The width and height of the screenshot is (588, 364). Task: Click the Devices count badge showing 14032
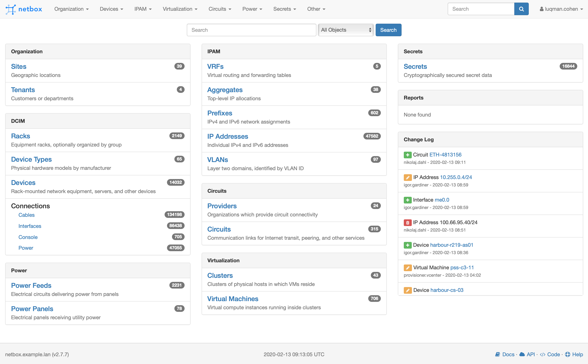[176, 182]
